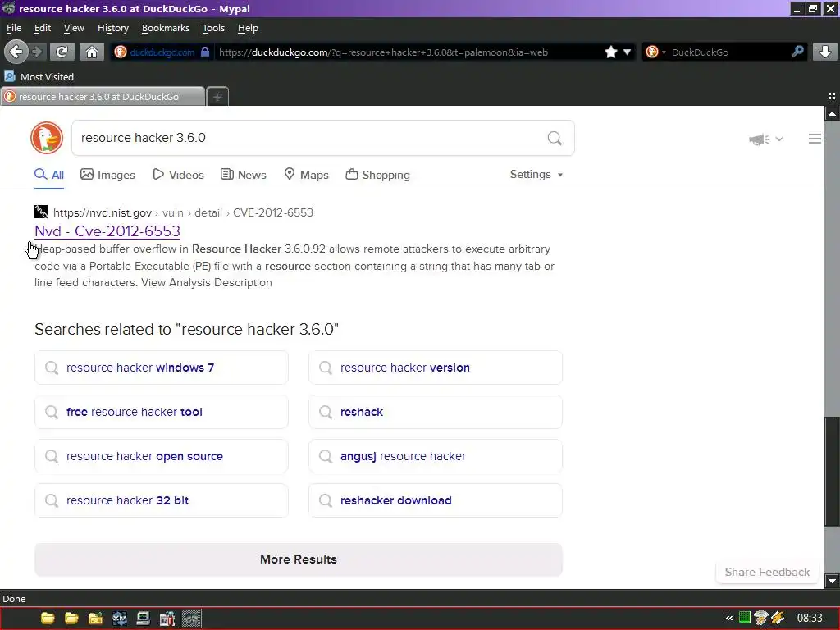Open the Help menu
Screen dimensions: 840x630
[248, 28]
